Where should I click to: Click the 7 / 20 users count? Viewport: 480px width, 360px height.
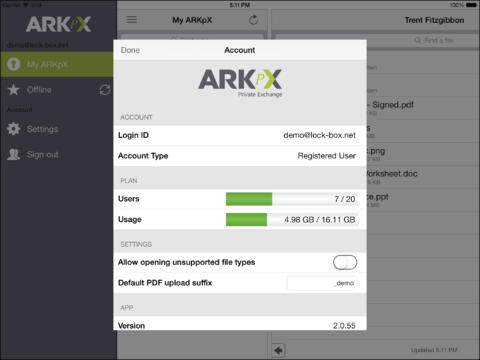point(345,199)
